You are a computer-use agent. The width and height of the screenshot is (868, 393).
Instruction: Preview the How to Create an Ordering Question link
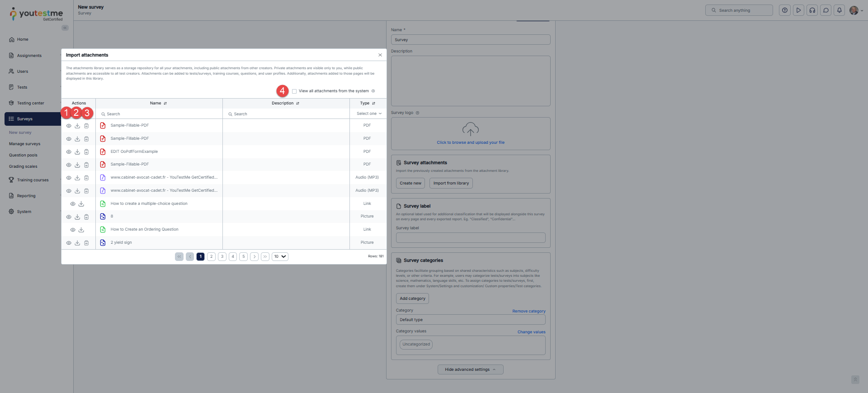tap(73, 230)
